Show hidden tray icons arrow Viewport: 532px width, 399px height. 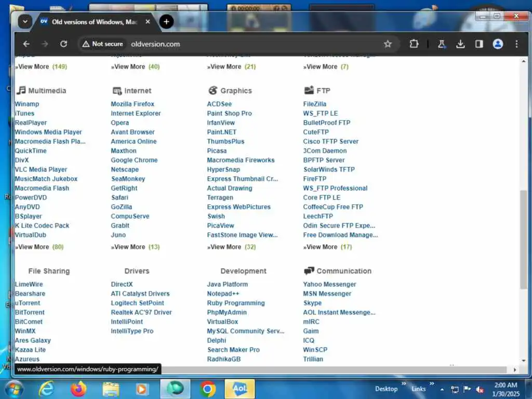(x=442, y=390)
